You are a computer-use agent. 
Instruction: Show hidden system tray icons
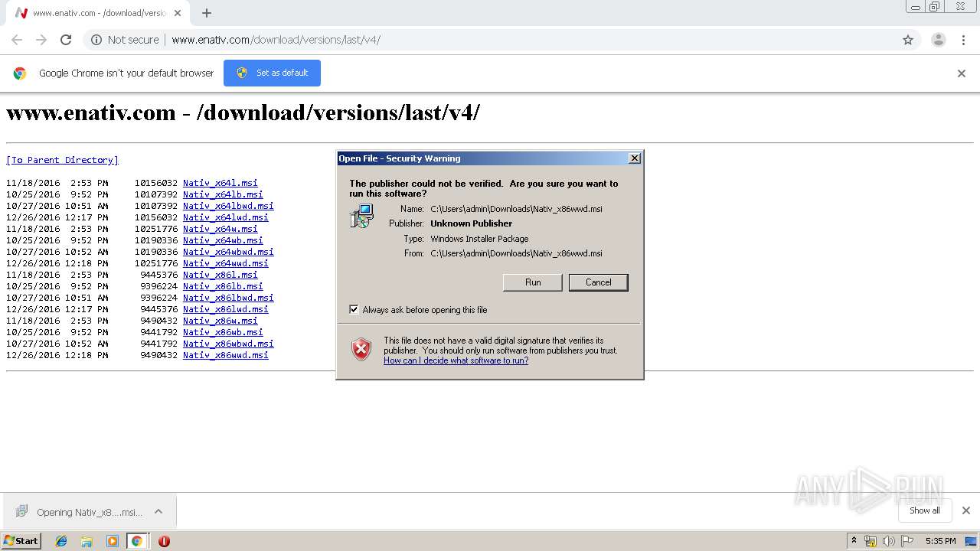pyautogui.click(x=854, y=541)
